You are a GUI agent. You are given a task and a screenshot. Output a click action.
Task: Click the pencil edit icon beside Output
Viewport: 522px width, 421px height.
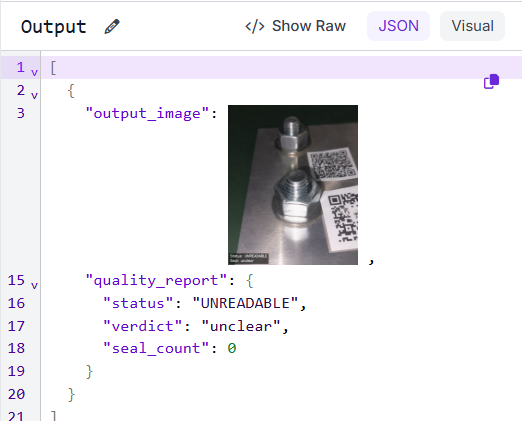(x=112, y=27)
